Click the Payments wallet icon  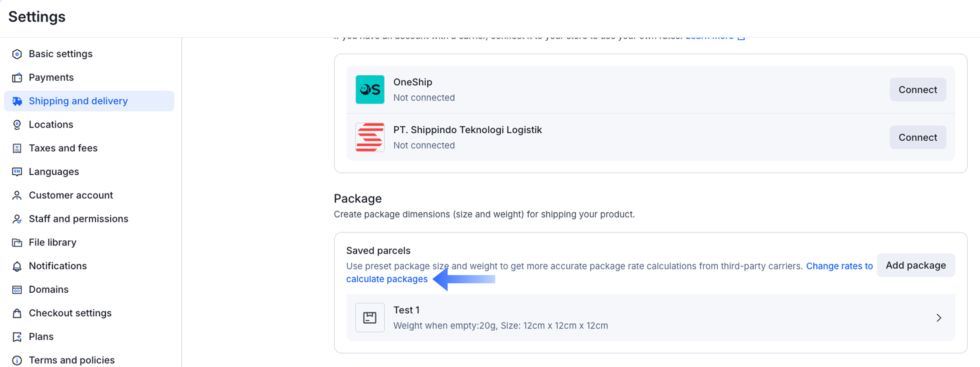click(x=17, y=78)
